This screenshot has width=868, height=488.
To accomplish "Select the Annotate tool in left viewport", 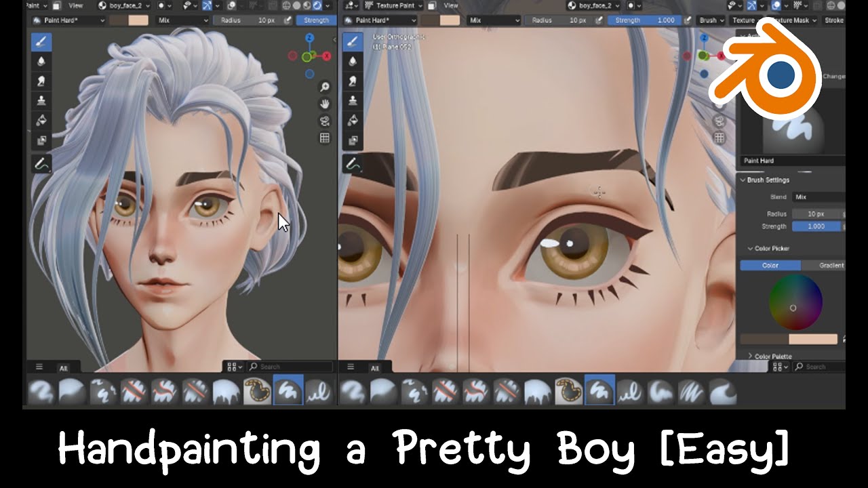I will click(x=41, y=164).
